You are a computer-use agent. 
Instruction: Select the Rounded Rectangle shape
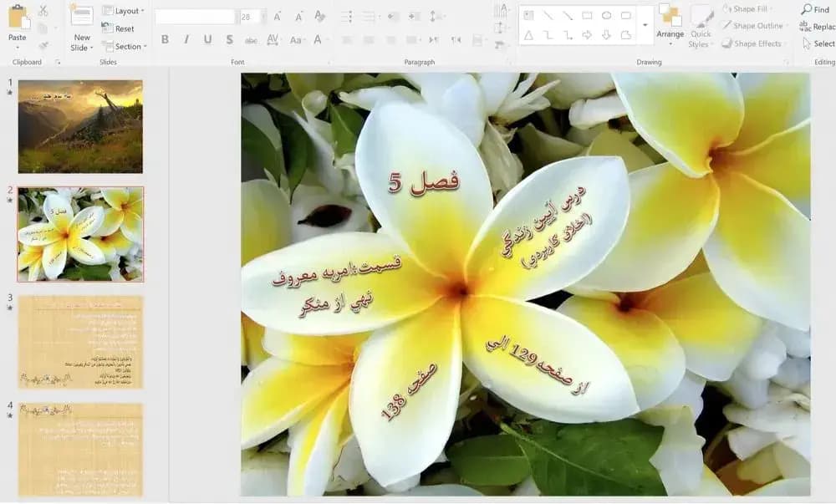click(x=626, y=15)
